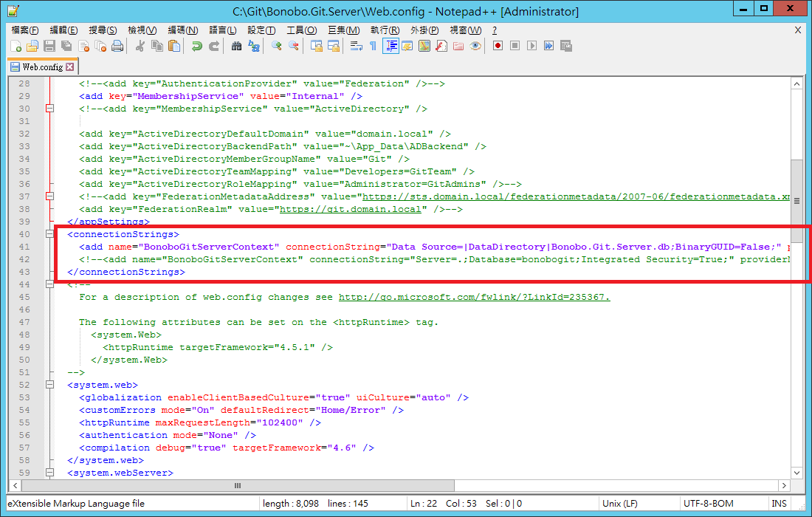Image resolution: width=812 pixels, height=517 pixels.
Task: Collapse the system.web block fold
Action: pos(50,385)
